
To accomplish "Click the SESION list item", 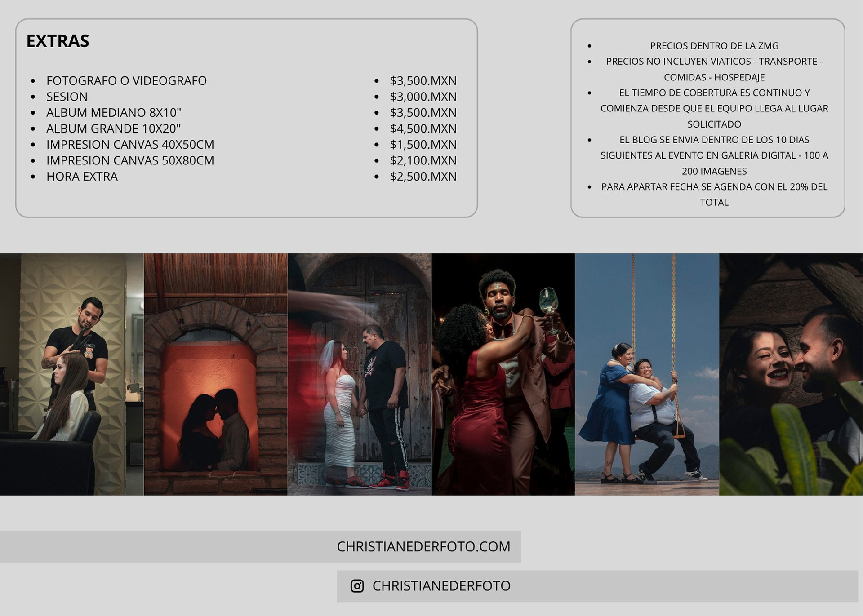I will [67, 97].
